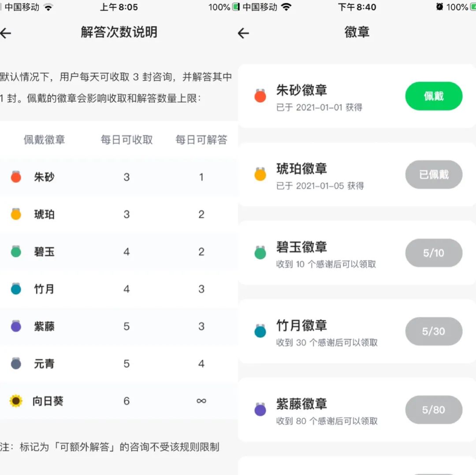Tap the 每日可收取 column header
The height and width of the screenshot is (475, 476).
pos(126,140)
